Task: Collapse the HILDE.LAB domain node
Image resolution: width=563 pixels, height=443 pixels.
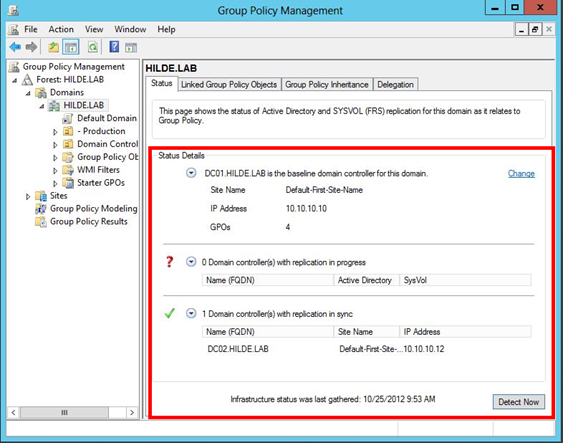Action: tap(42, 106)
